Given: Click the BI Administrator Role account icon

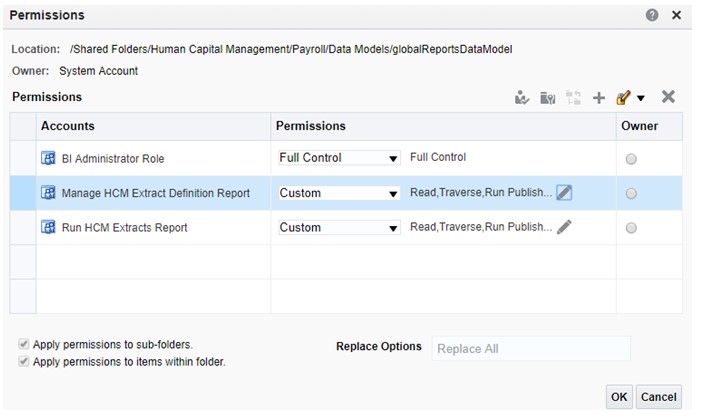Looking at the screenshot, I should pyautogui.click(x=48, y=158).
